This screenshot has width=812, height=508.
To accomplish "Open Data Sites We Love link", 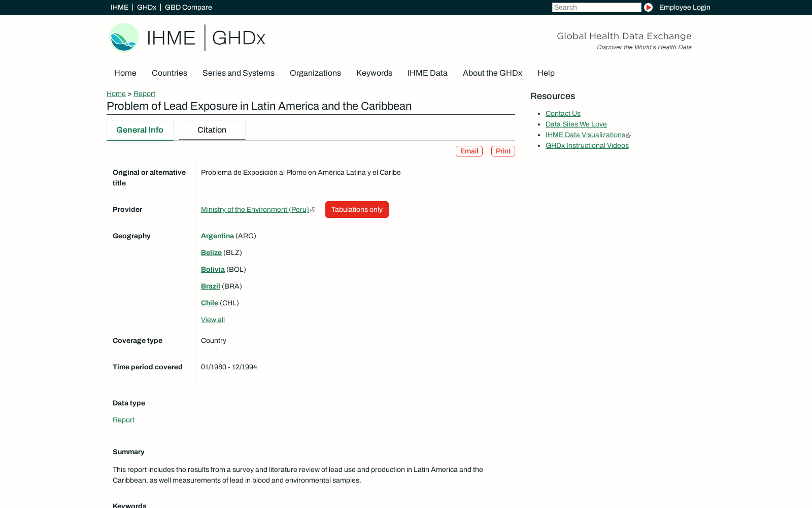I will tap(576, 124).
